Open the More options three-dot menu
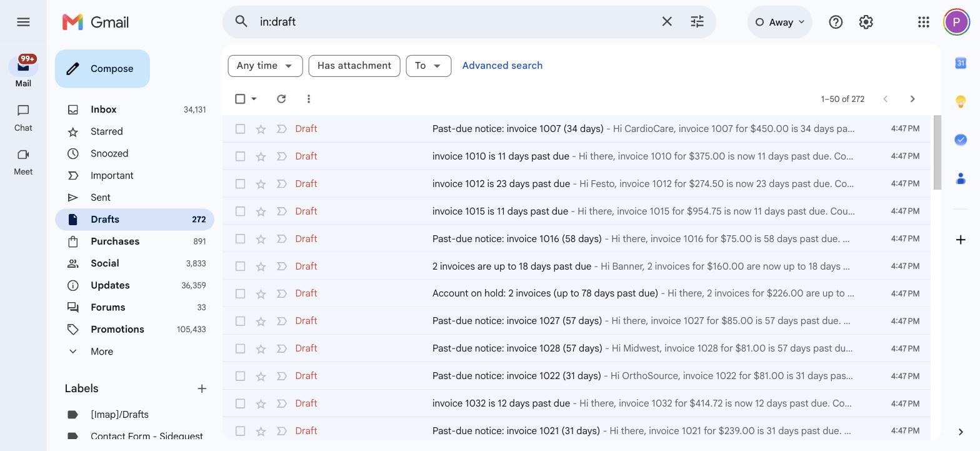Viewport: 980px width, 451px height. 309,99
